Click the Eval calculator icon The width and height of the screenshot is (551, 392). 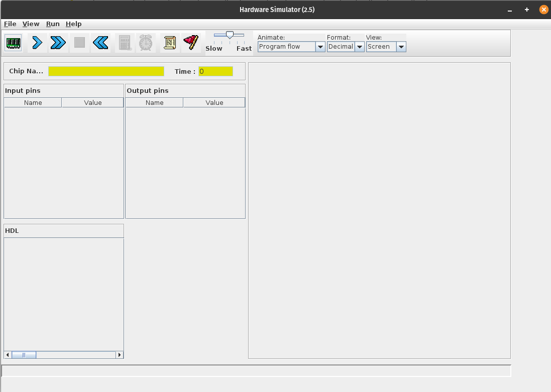[125, 43]
